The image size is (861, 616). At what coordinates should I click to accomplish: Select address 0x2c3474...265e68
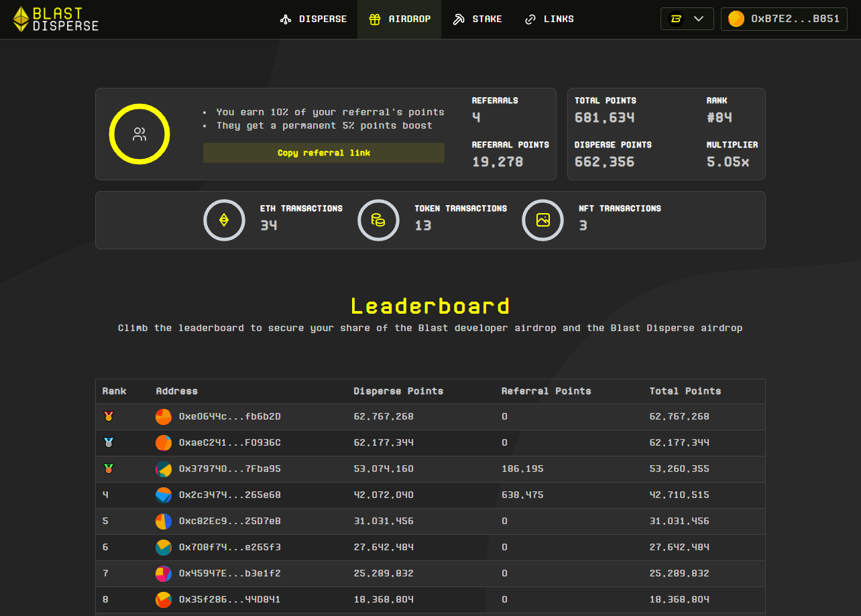[230, 495]
